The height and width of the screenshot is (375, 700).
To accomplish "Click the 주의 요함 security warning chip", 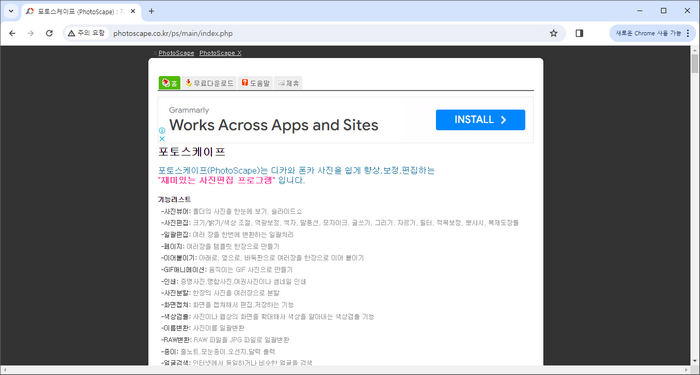I will coord(87,33).
